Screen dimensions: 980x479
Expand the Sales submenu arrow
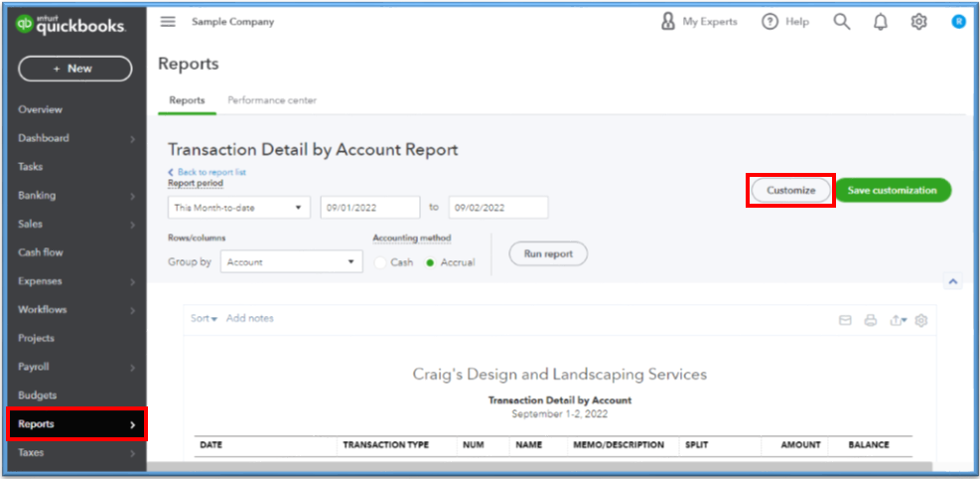click(x=132, y=225)
